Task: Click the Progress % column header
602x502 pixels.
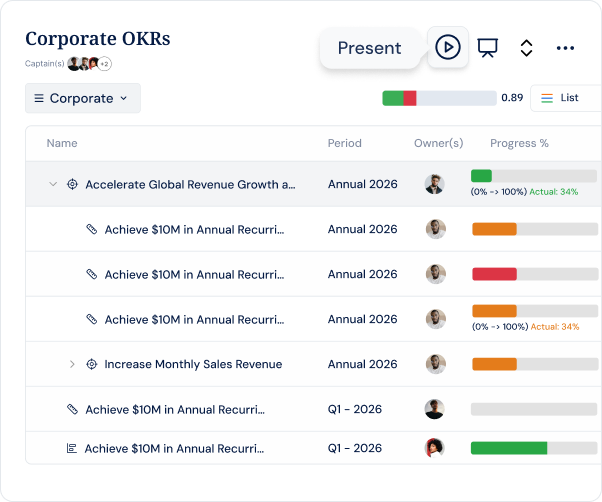Action: pyautogui.click(x=519, y=143)
